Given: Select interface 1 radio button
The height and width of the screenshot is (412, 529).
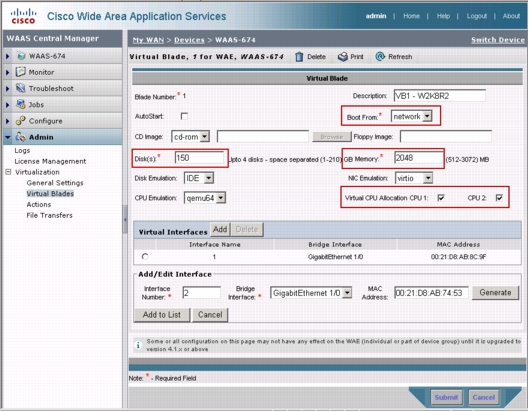Looking at the screenshot, I should click(x=145, y=256).
